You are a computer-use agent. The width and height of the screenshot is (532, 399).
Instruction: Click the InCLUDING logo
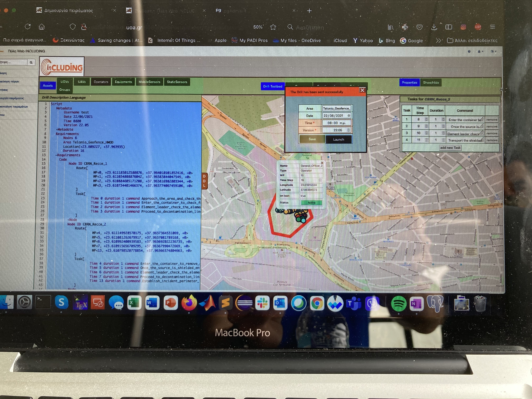point(62,67)
